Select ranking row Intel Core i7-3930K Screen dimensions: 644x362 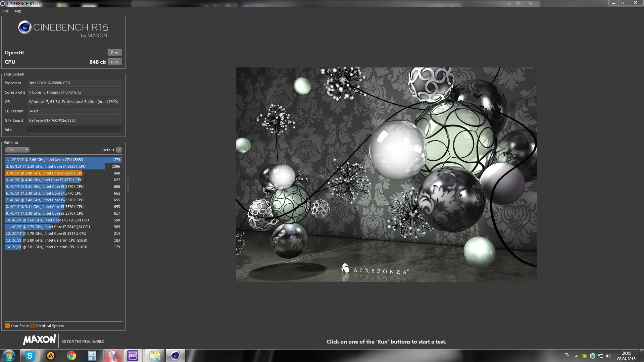click(x=63, y=166)
